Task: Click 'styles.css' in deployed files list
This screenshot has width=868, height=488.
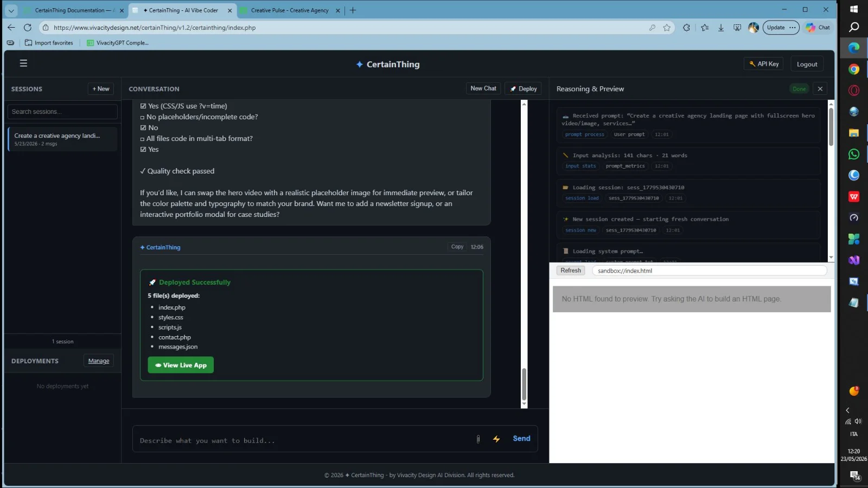Action: point(171,317)
